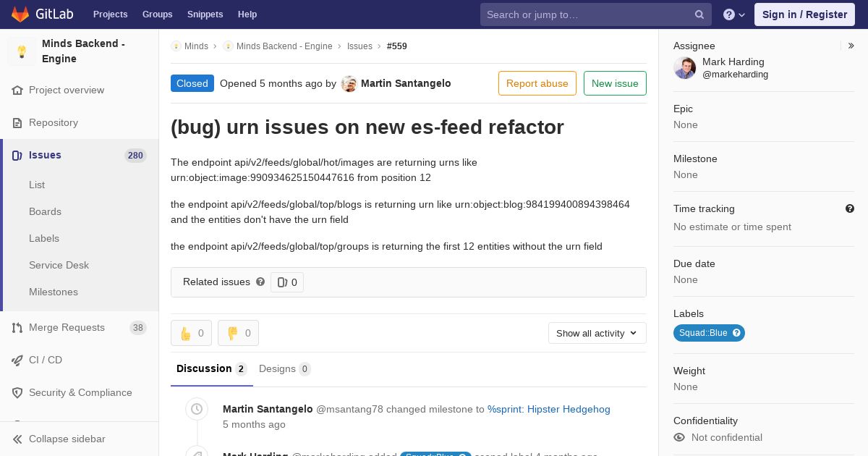
Task: Click the Merge Requests icon
Action: 17,328
